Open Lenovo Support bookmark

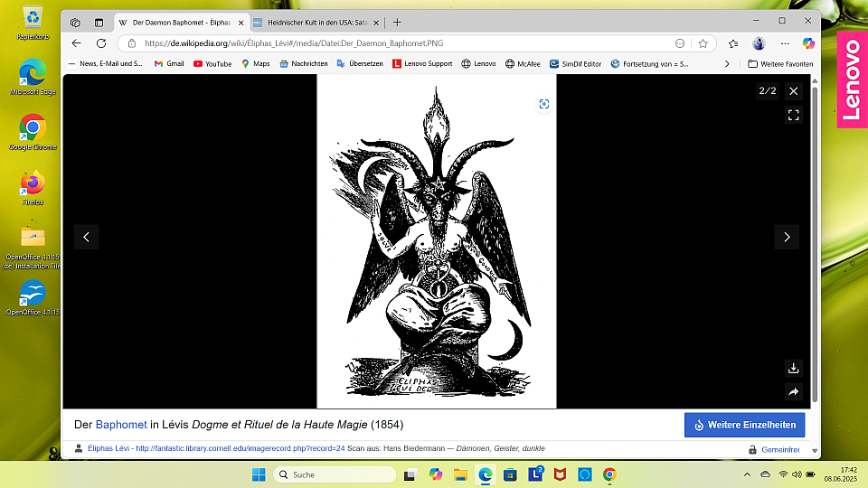click(422, 63)
